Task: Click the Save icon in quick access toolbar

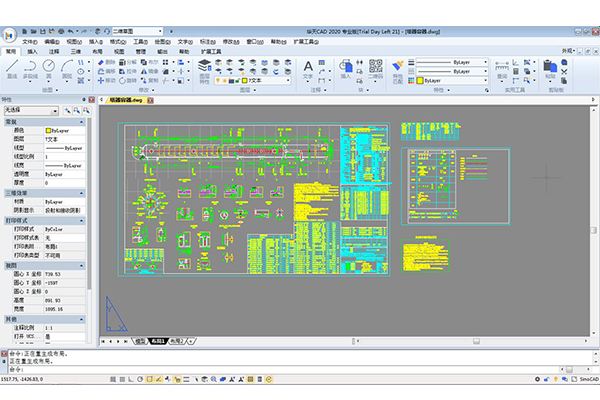Action: click(x=43, y=31)
